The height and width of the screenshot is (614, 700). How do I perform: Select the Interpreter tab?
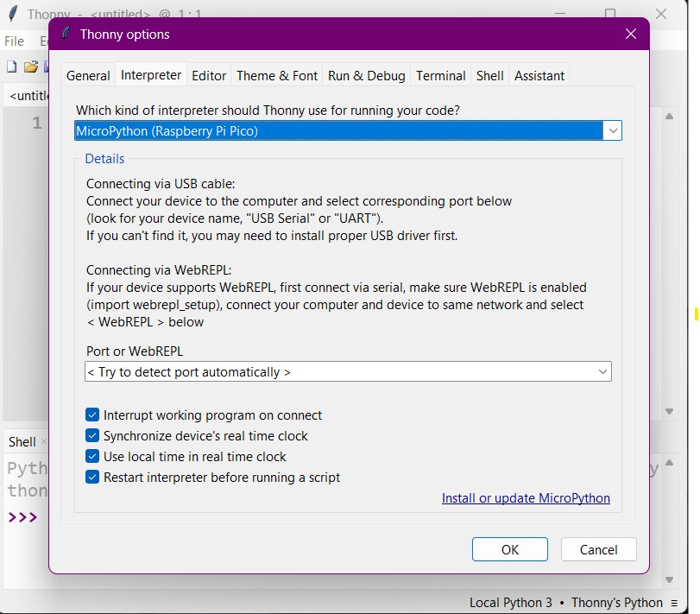(x=151, y=74)
